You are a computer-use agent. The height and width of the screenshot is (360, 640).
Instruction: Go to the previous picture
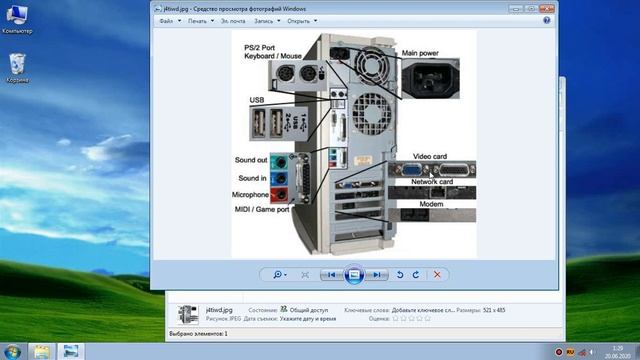pos(331,275)
